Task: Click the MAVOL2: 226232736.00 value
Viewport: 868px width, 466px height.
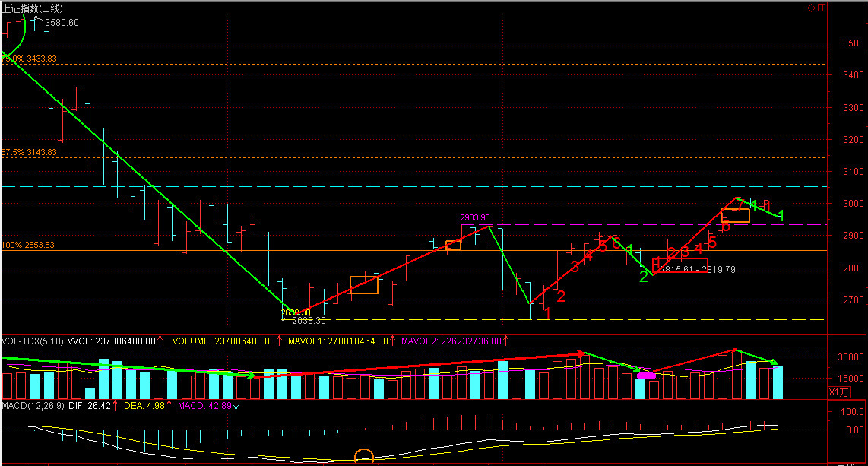Action: (451, 341)
